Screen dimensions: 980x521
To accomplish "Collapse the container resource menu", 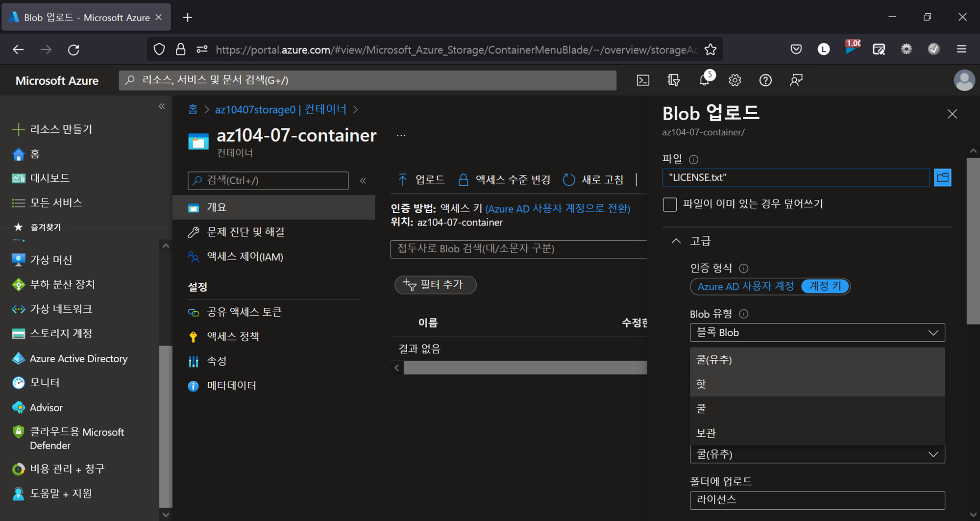I will point(363,180).
